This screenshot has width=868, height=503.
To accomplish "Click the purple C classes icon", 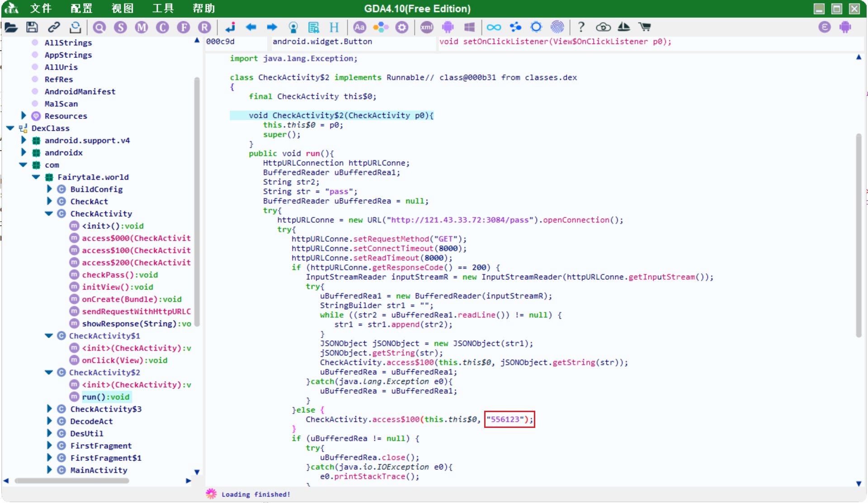I will (162, 27).
